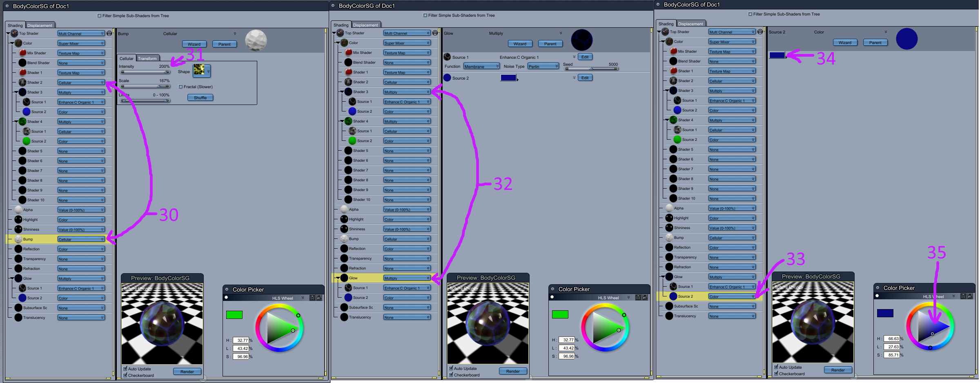This screenshot has width=980, height=383.
Task: Switch to the Transform tab in the Cellular editor
Action: [x=147, y=58]
